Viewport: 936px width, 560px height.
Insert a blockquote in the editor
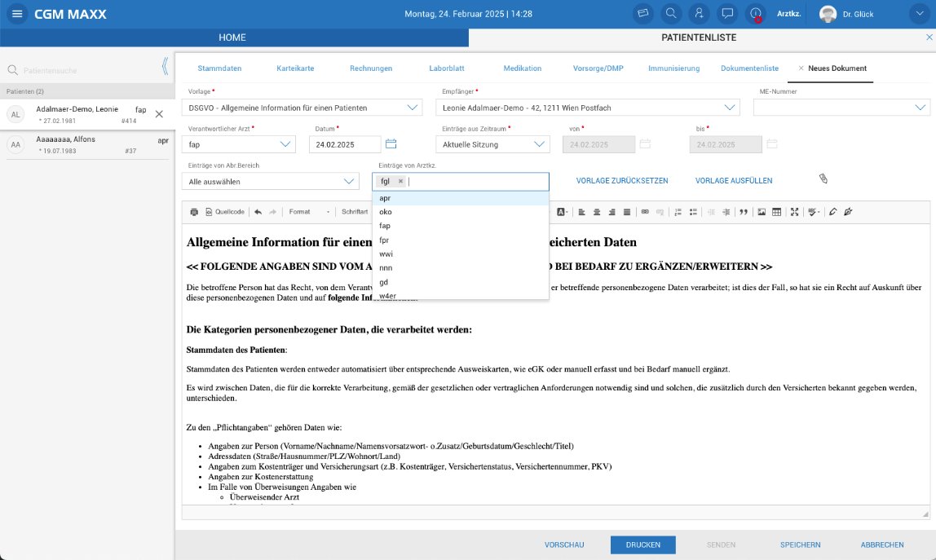[x=744, y=212]
